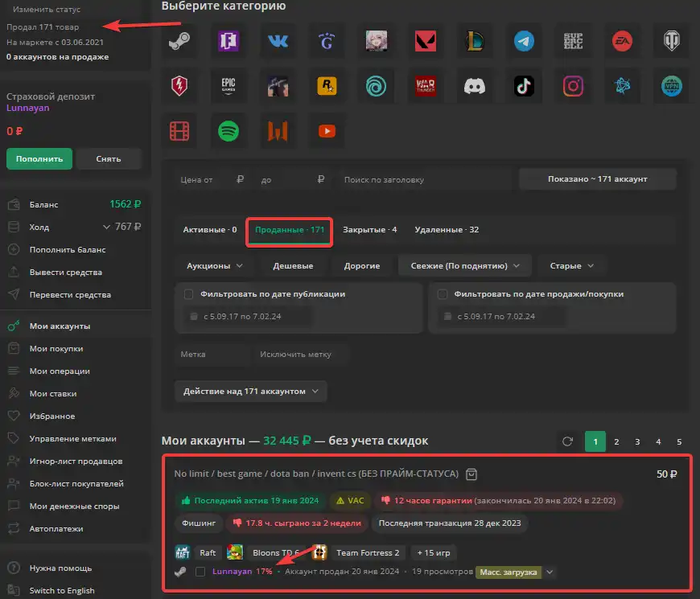Open 'Мои покупки' in the sidebar
The height and width of the screenshot is (599, 700).
coord(56,349)
